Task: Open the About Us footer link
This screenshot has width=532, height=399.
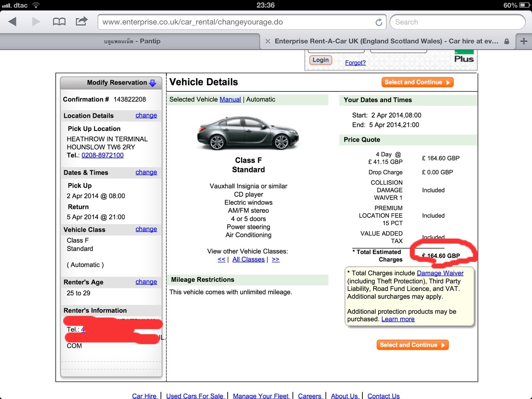Action: click(344, 396)
